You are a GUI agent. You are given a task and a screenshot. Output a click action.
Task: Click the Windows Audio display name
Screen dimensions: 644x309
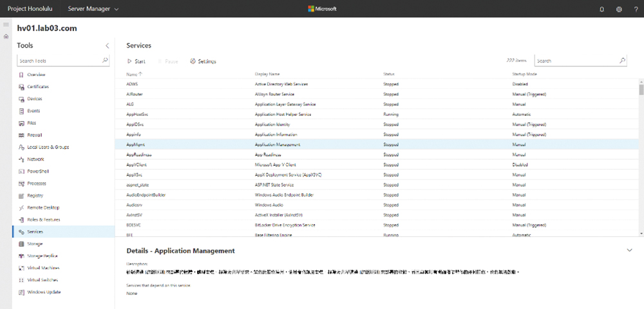pyautogui.click(x=269, y=205)
